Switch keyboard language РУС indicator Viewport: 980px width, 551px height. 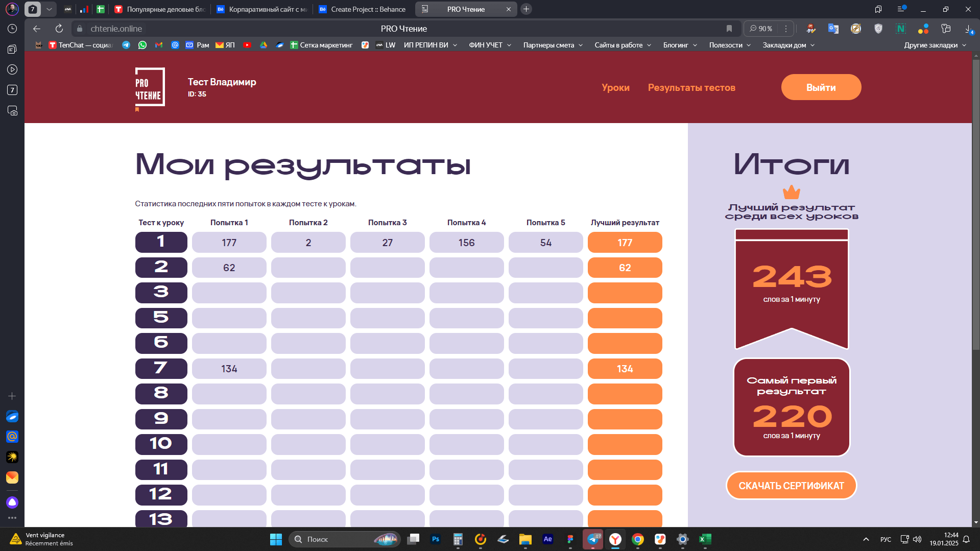point(886,539)
